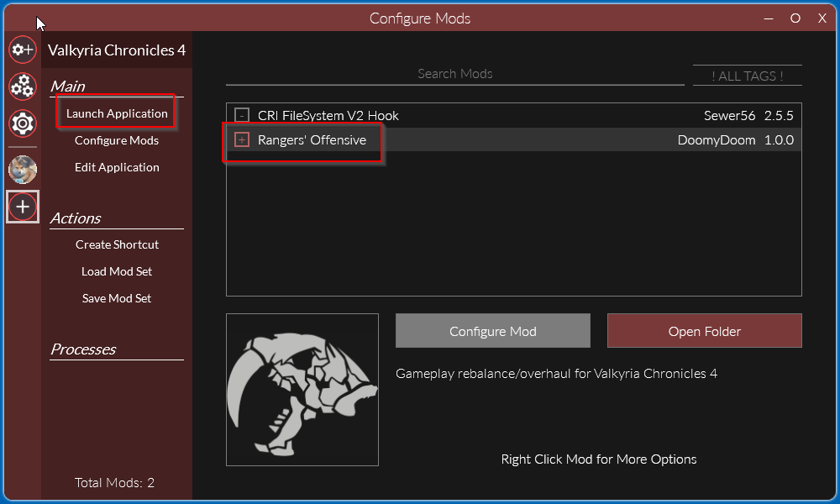Click the Valkyria Chronicles 4 title header

[x=117, y=50]
